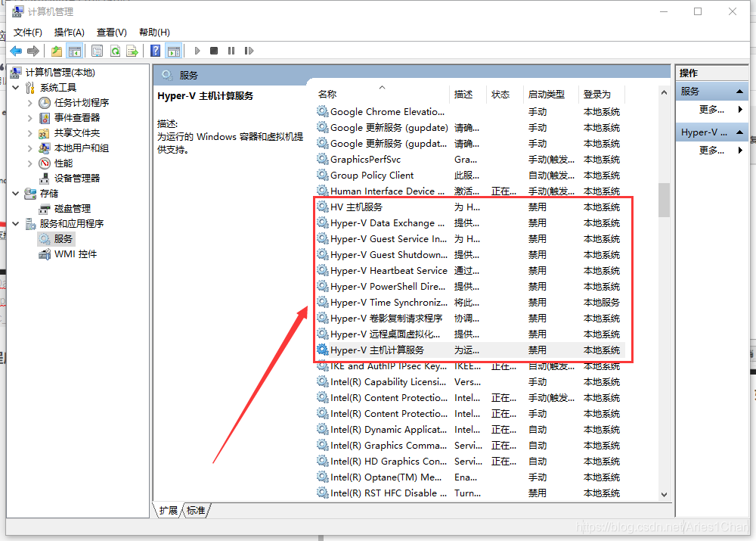This screenshot has width=756, height=541.
Task: Open the 查看(V) menu
Action: 112,33
